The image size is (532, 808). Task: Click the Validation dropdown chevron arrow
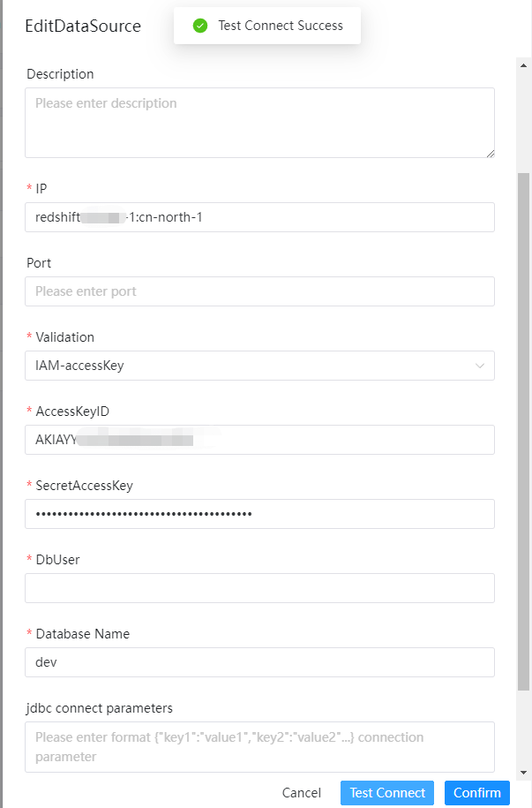pyautogui.click(x=480, y=366)
